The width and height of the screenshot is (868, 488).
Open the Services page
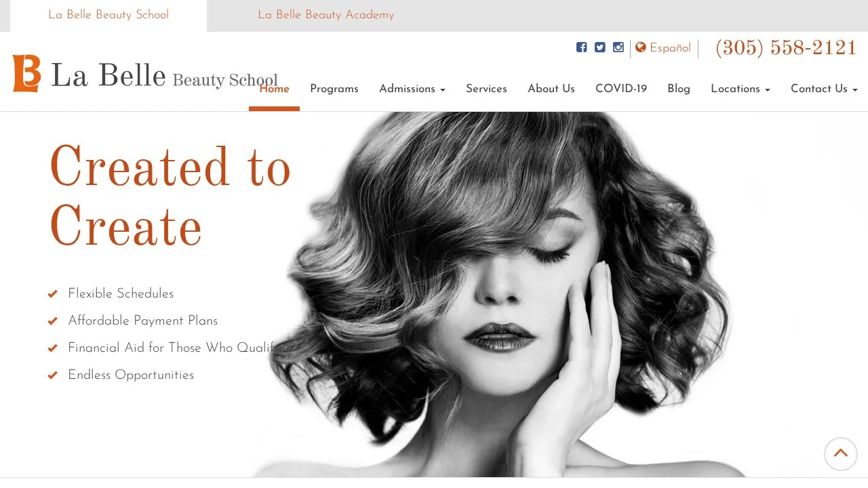click(x=486, y=89)
